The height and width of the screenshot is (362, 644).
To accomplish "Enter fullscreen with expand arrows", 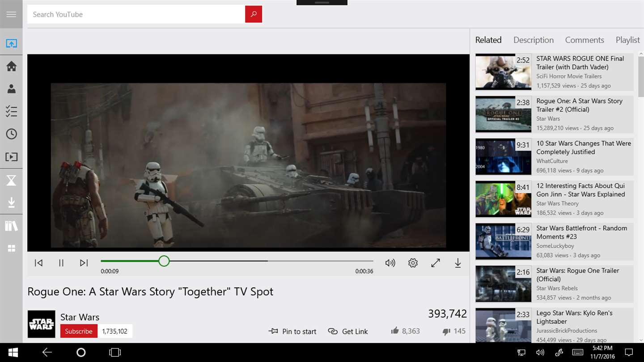I will [436, 263].
